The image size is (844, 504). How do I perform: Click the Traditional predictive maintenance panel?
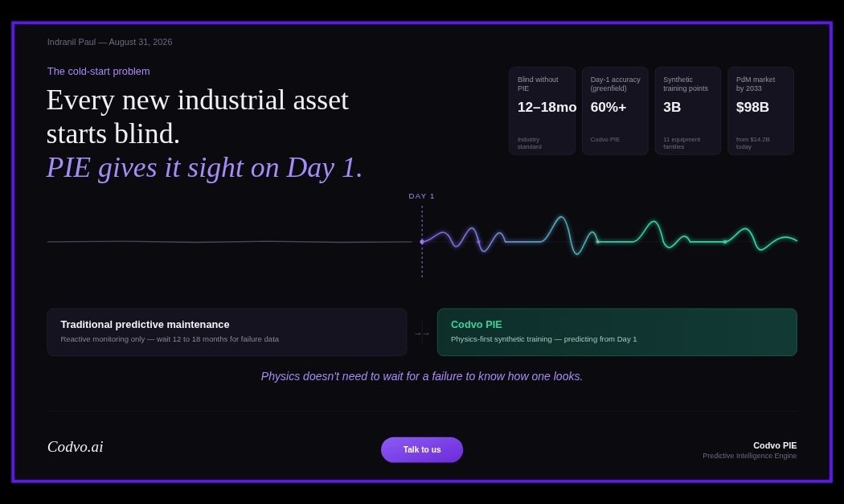point(227,332)
